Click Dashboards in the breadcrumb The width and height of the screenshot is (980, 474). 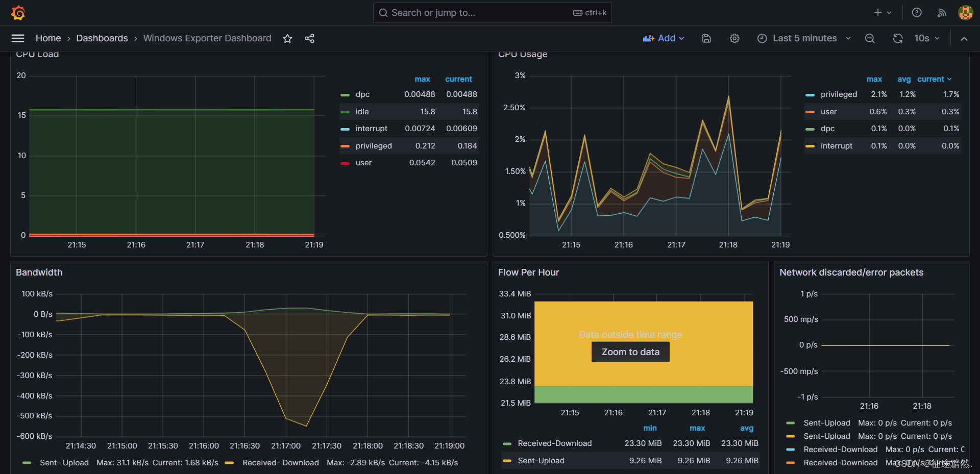[102, 38]
